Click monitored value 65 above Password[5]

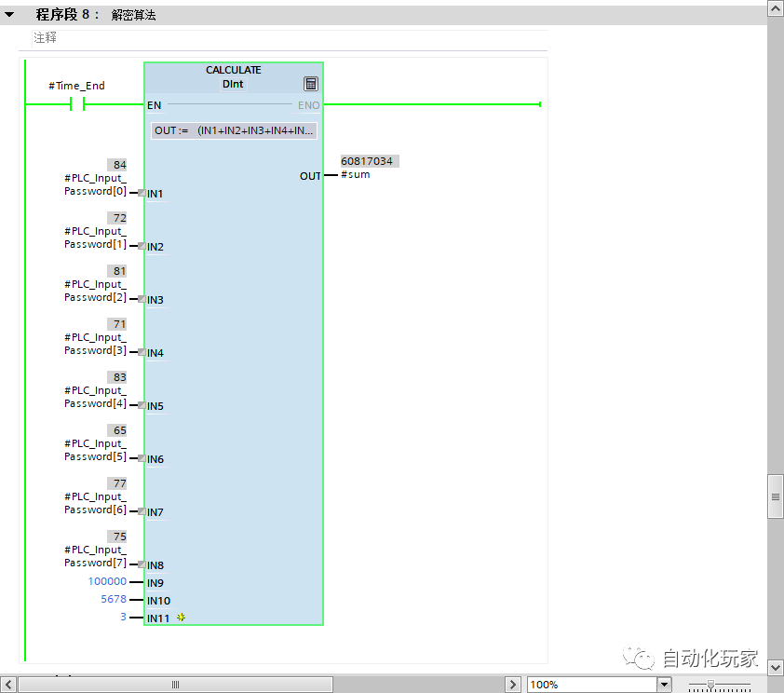click(117, 430)
